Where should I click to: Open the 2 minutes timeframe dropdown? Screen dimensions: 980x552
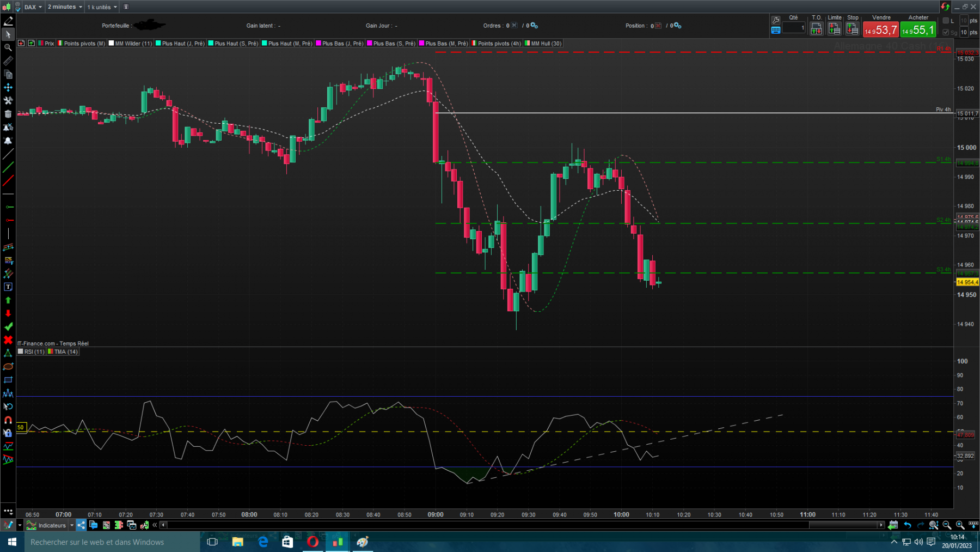tap(65, 7)
